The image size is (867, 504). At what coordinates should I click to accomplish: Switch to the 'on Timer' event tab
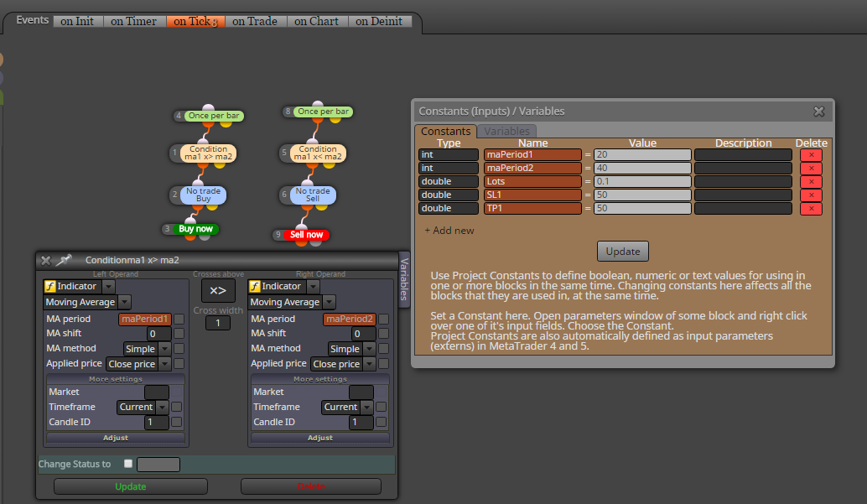tap(134, 21)
